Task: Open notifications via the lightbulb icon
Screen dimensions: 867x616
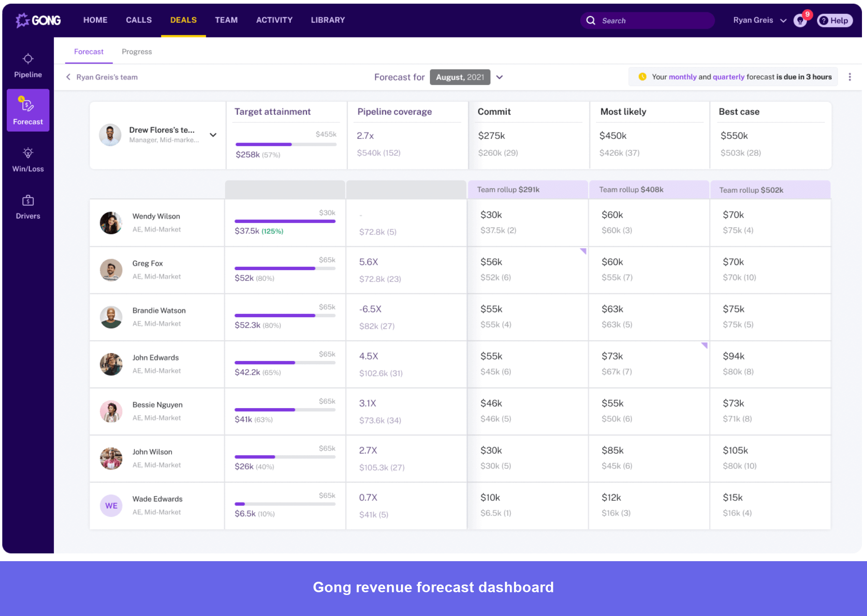Action: 799,21
